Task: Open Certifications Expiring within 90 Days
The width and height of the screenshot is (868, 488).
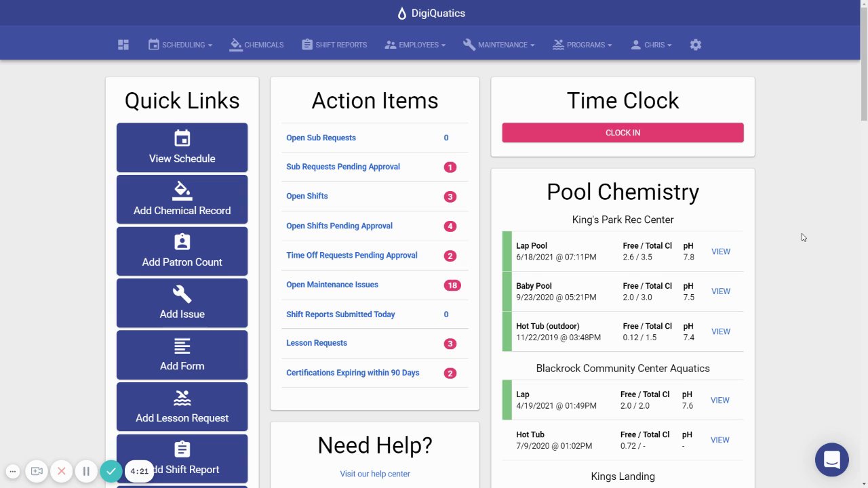Action: coord(353,373)
